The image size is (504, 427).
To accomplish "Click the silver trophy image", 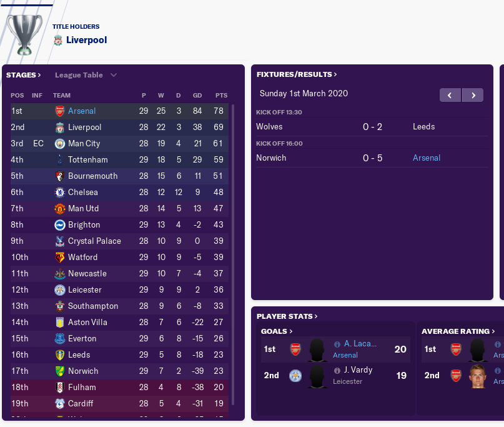I will pyautogui.click(x=24, y=35).
